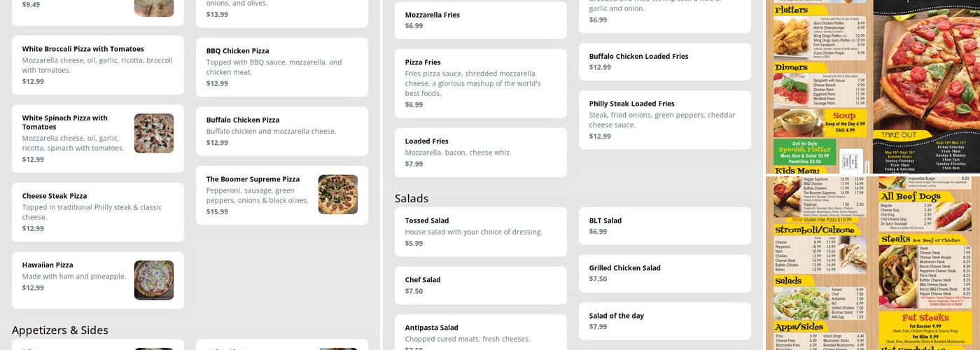Image resolution: width=980 pixels, height=350 pixels.
Task: Select the BLT Salad item
Action: coord(664,225)
